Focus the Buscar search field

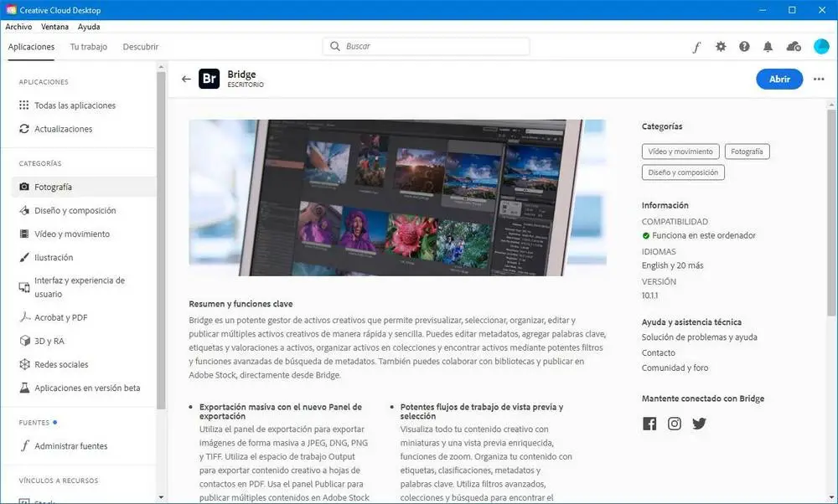(x=426, y=46)
